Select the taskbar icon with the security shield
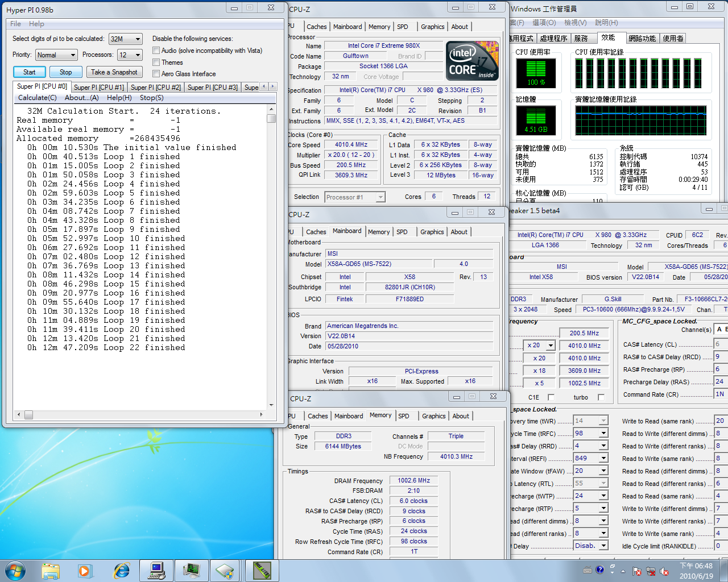Viewport: 728px width, 582px height. [x=226, y=571]
